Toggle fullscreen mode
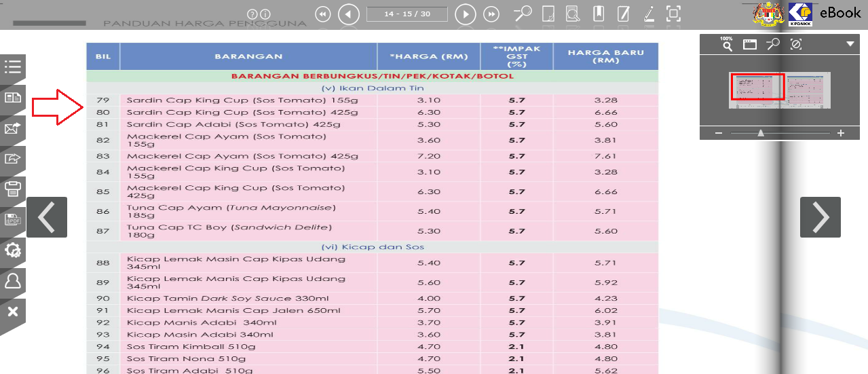868x374 pixels. [x=673, y=14]
